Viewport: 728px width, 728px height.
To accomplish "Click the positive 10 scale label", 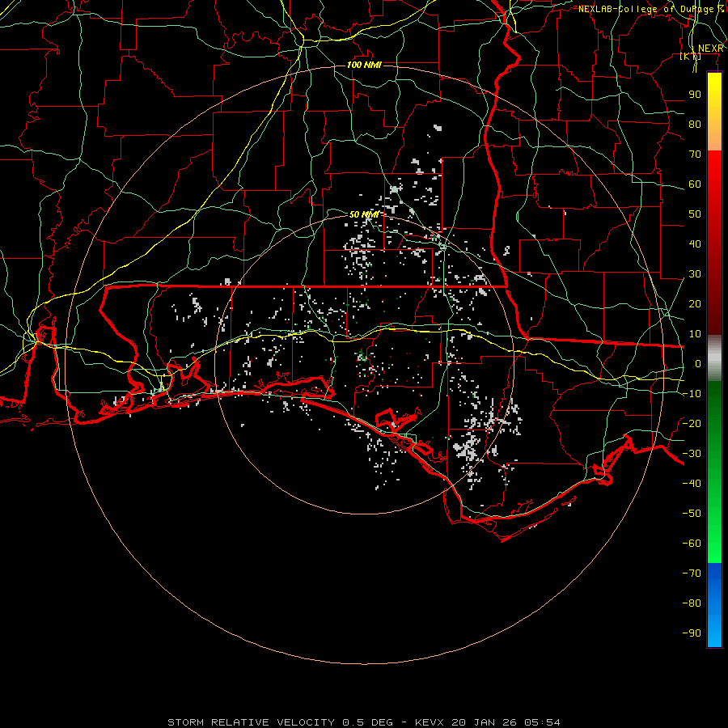I will click(x=695, y=334).
